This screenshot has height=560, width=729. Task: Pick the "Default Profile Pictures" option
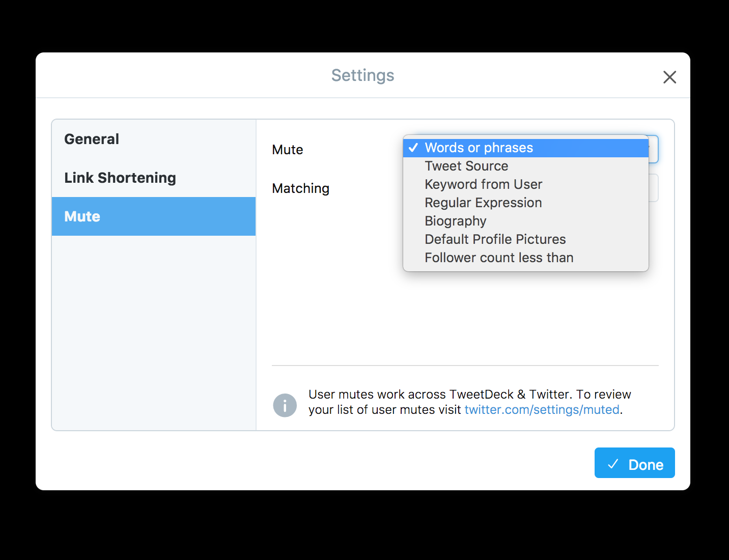tap(495, 239)
